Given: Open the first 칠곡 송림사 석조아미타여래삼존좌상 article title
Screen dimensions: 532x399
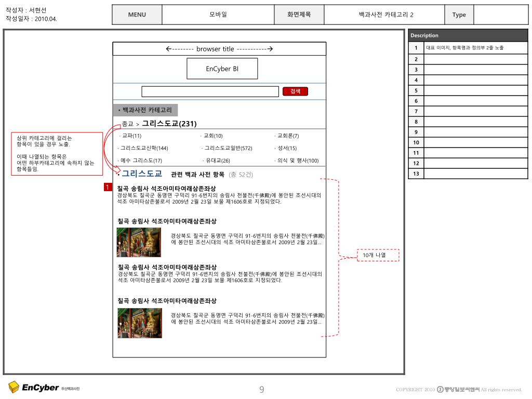Looking at the screenshot, I should (167, 188).
